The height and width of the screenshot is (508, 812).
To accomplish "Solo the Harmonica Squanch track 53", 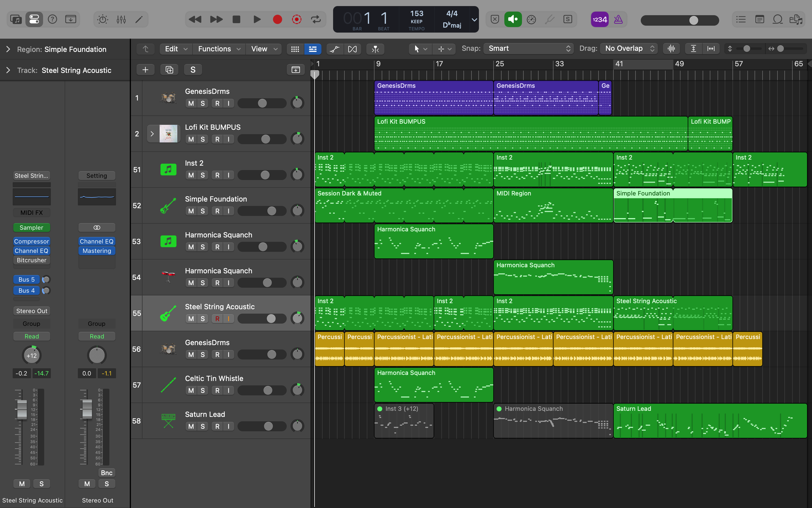I will 202,247.
